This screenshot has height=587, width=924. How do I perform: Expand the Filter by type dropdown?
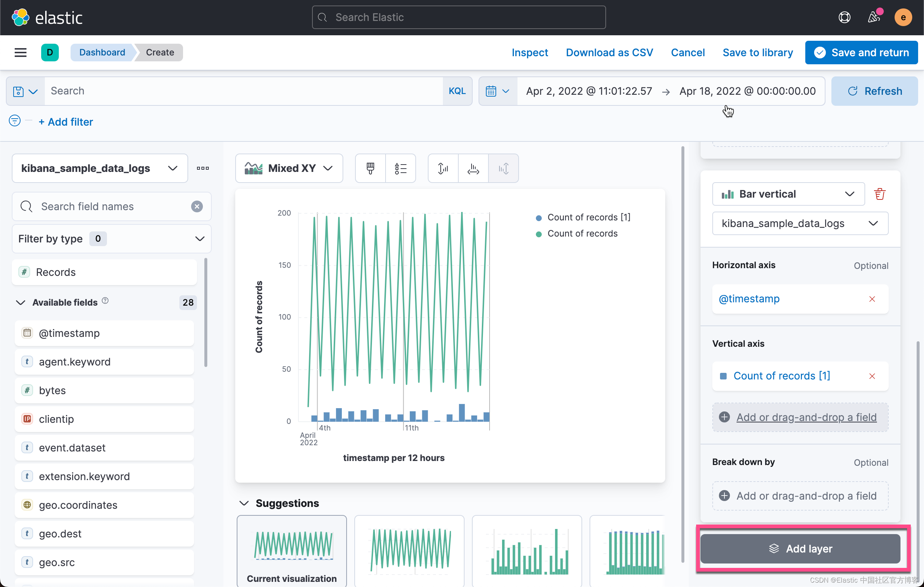click(x=111, y=238)
